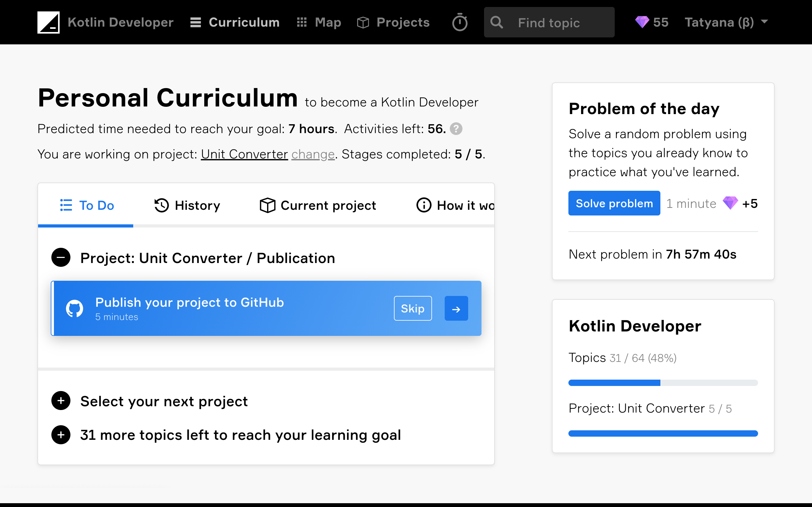Viewport: 812px width, 507px height.
Task: Click the Hyperskill logo icon
Action: (49, 22)
